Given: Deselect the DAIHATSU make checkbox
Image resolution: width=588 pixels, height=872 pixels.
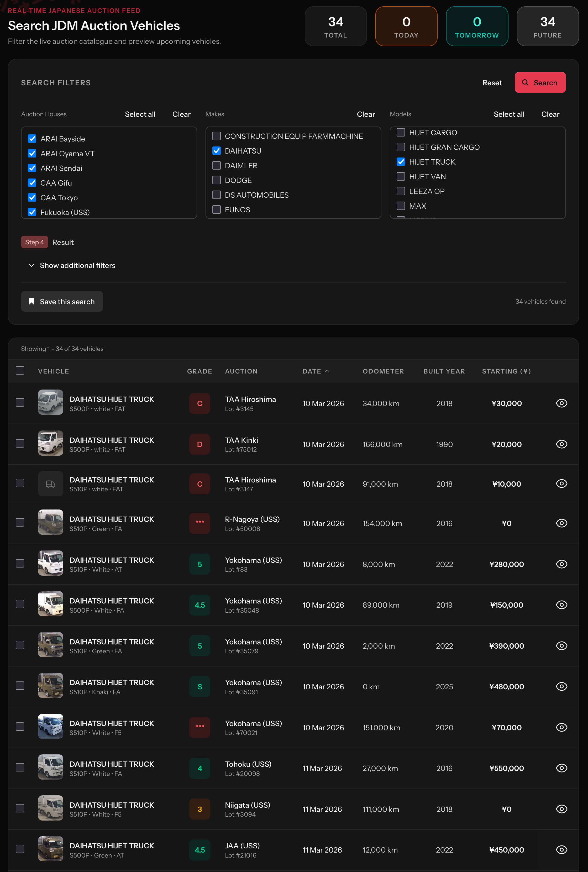Looking at the screenshot, I should (x=216, y=151).
